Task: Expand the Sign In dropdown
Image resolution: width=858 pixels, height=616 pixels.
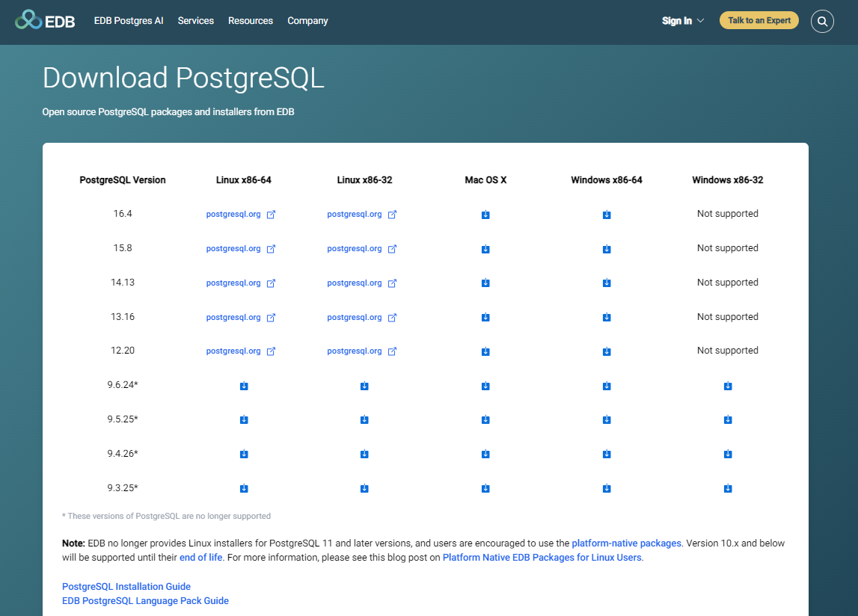Action: [683, 21]
